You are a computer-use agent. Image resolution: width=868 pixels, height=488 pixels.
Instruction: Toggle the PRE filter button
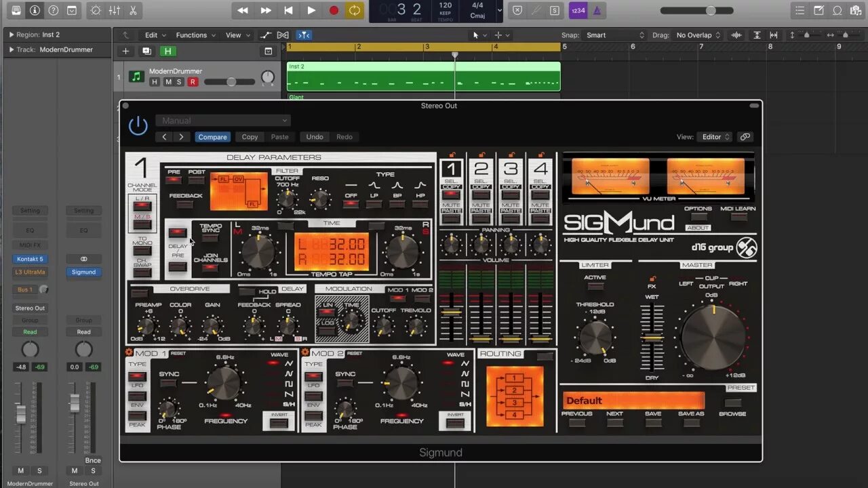174,180
